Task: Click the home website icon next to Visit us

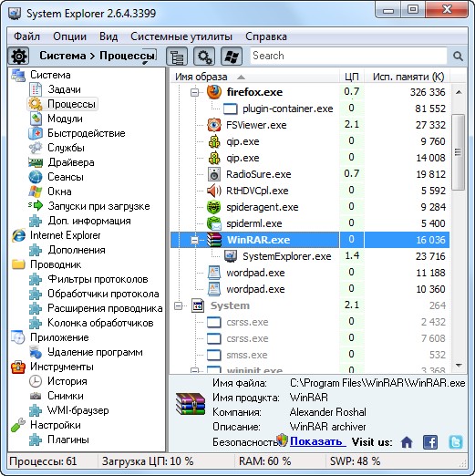Action: [407, 442]
